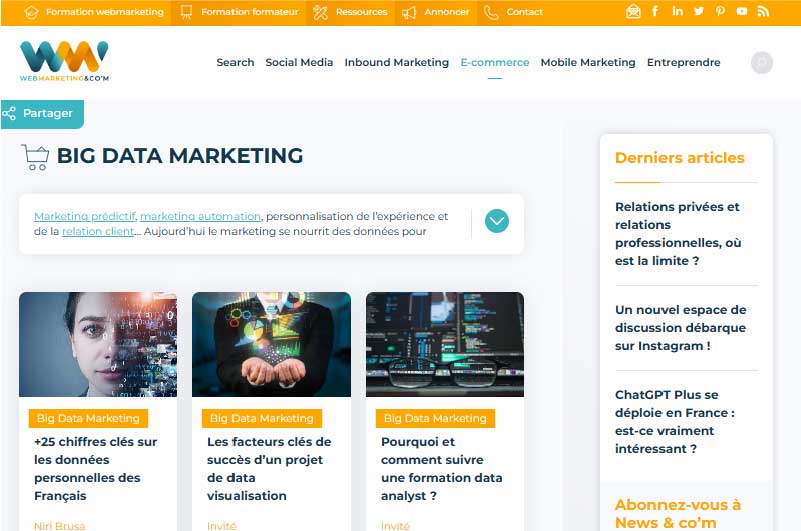The image size is (801, 531).
Task: Open Ressources menu item
Action: pyautogui.click(x=362, y=12)
